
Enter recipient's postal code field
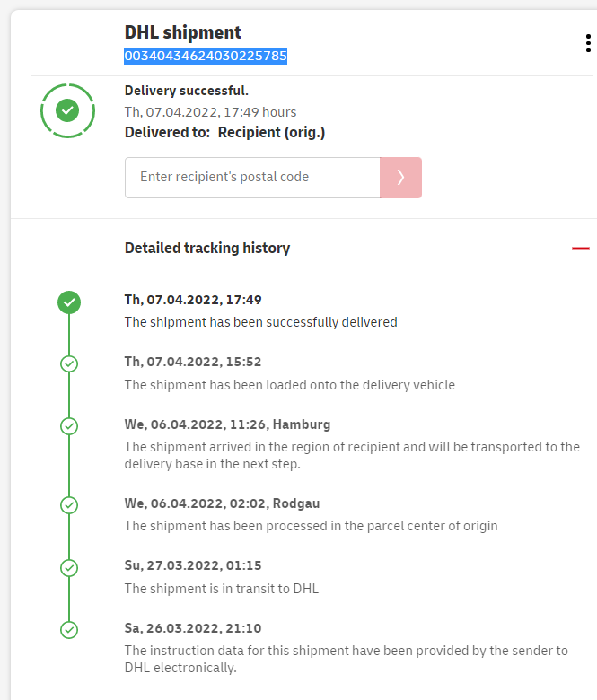(x=252, y=178)
